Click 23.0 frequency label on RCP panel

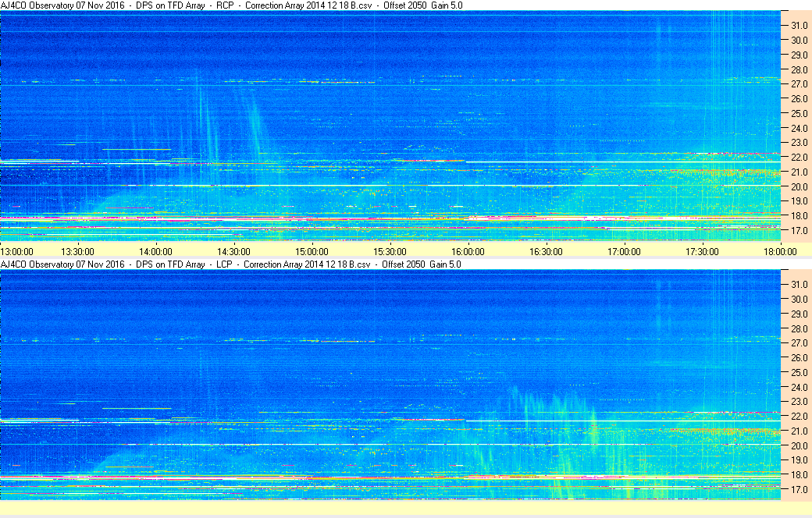[799, 143]
